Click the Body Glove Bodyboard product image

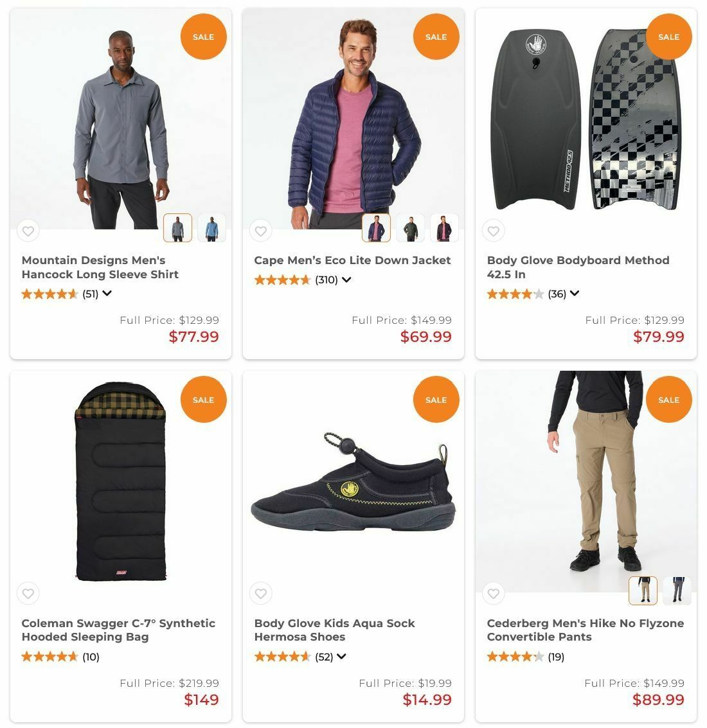(x=585, y=122)
